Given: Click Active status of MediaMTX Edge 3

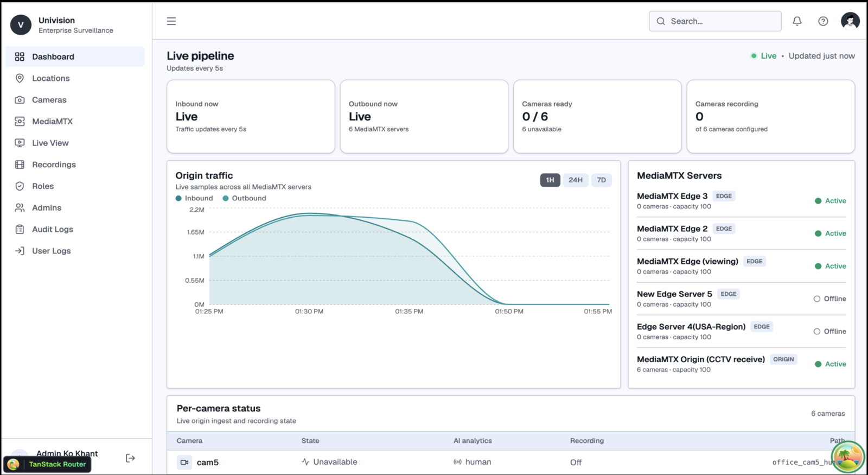Looking at the screenshot, I should tap(831, 201).
